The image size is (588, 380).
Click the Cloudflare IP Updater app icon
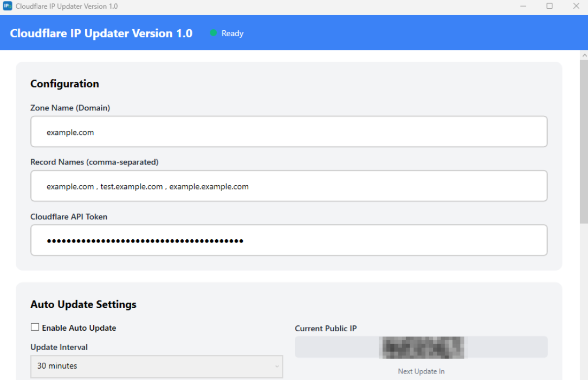coord(8,6)
